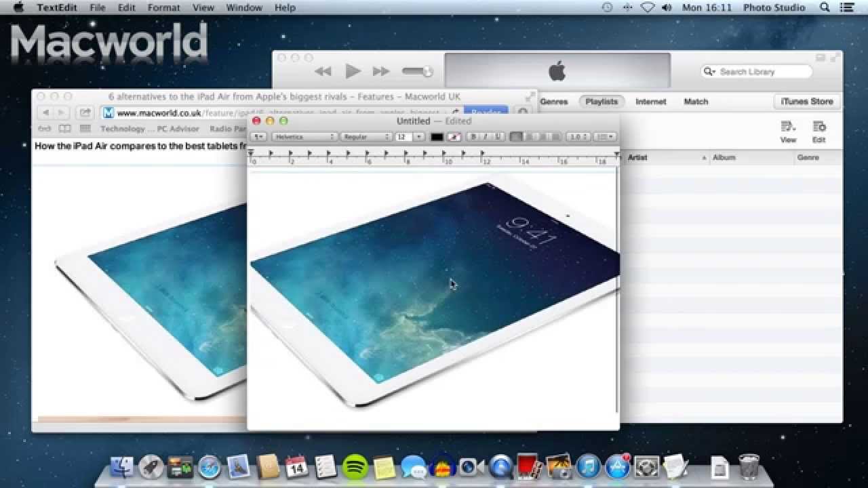The height and width of the screenshot is (488, 868).
Task: Open Finder from the Dock
Action: point(123,466)
